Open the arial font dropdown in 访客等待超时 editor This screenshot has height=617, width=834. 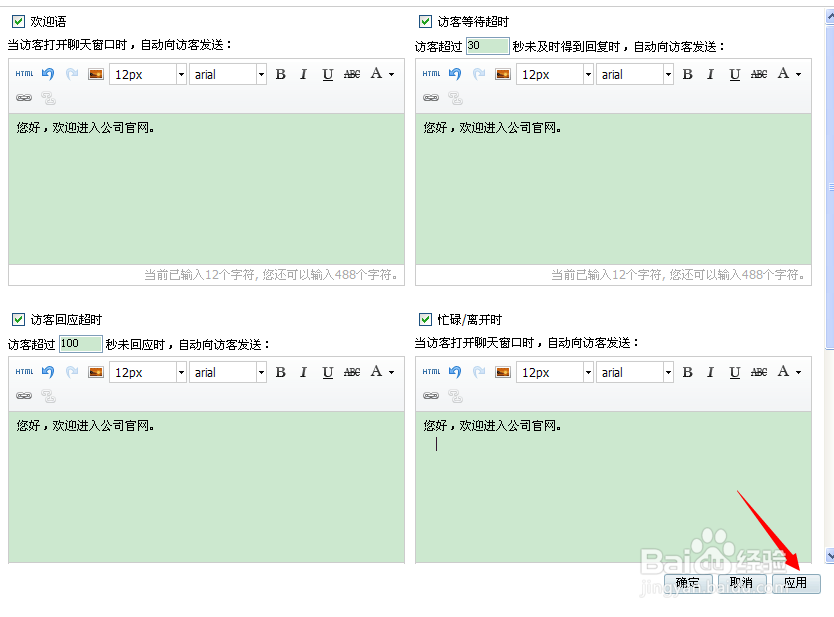(x=634, y=73)
